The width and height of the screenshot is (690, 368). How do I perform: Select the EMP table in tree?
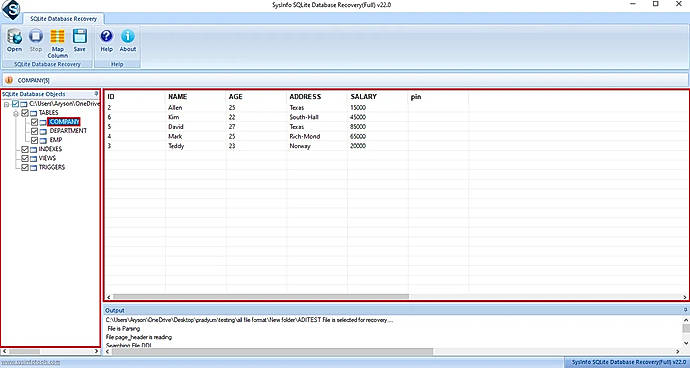pyautogui.click(x=55, y=140)
